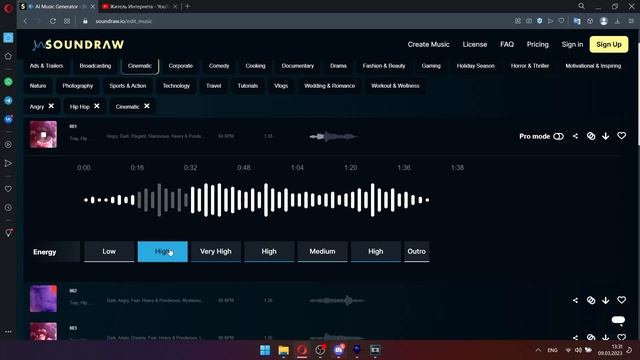Viewport: 640px width, 360px height.
Task: Remove the Angry filter tag
Action: tap(51, 106)
